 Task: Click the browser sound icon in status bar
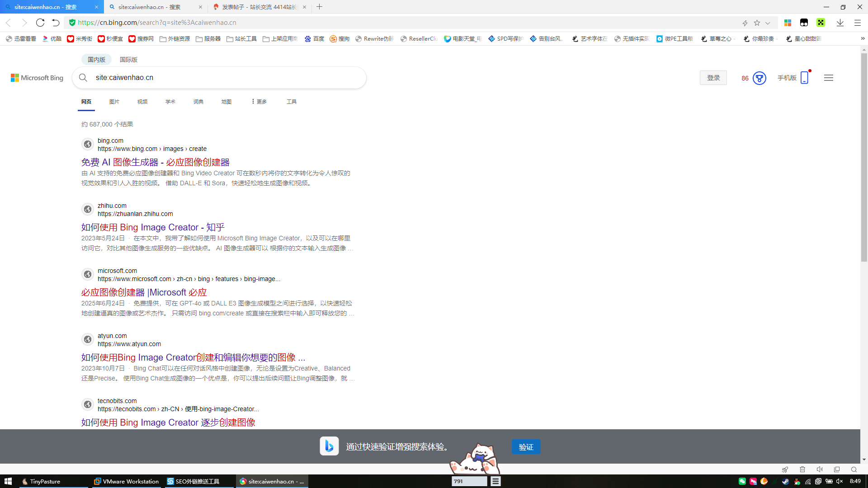click(820, 469)
